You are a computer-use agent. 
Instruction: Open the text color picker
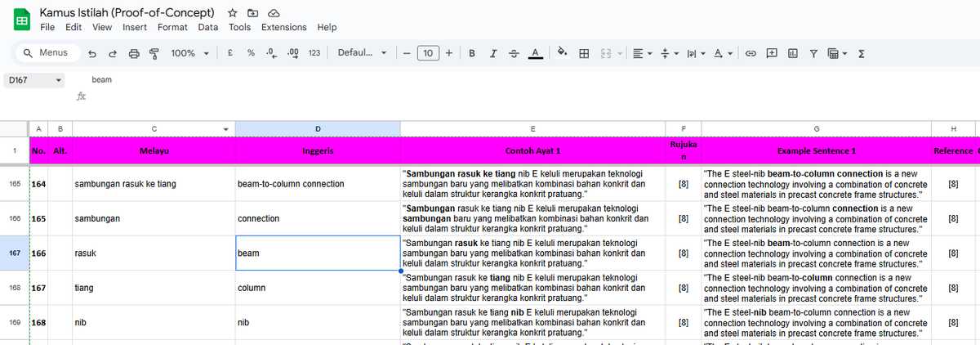(535, 53)
